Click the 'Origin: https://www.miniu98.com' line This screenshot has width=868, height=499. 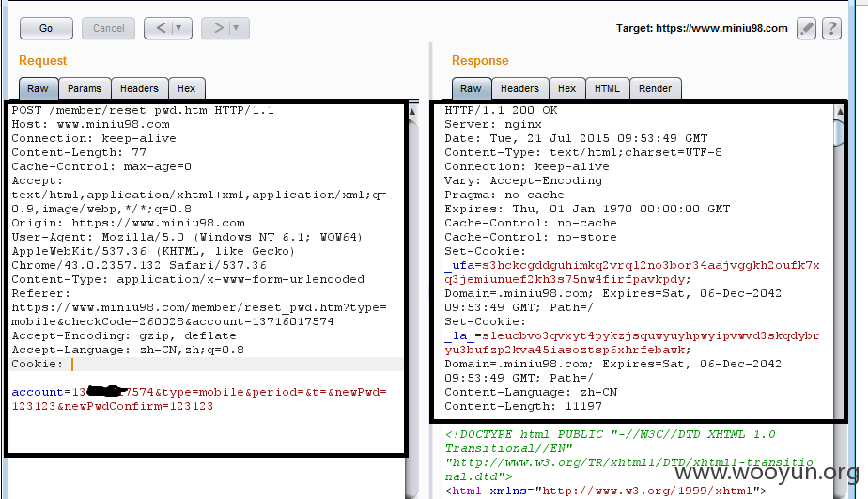(x=128, y=224)
